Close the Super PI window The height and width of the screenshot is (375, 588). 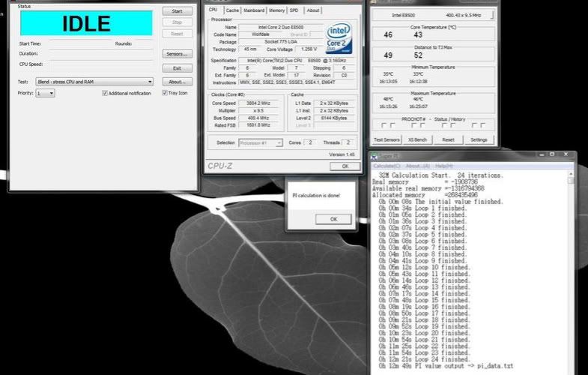566,154
